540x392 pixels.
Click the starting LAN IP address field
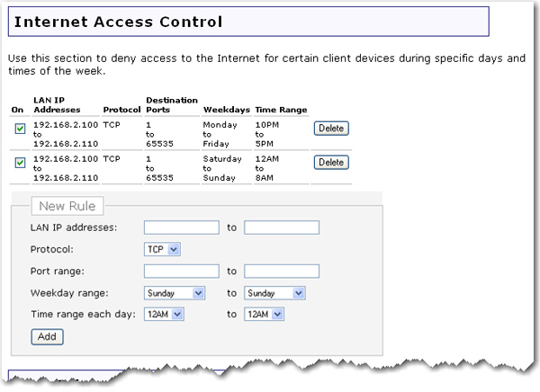tap(181, 227)
